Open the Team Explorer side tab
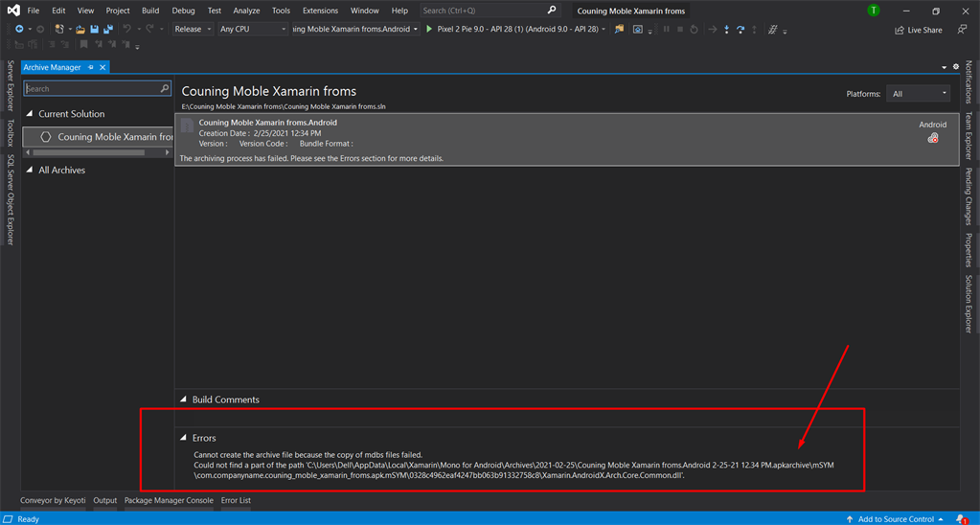 pos(969,136)
